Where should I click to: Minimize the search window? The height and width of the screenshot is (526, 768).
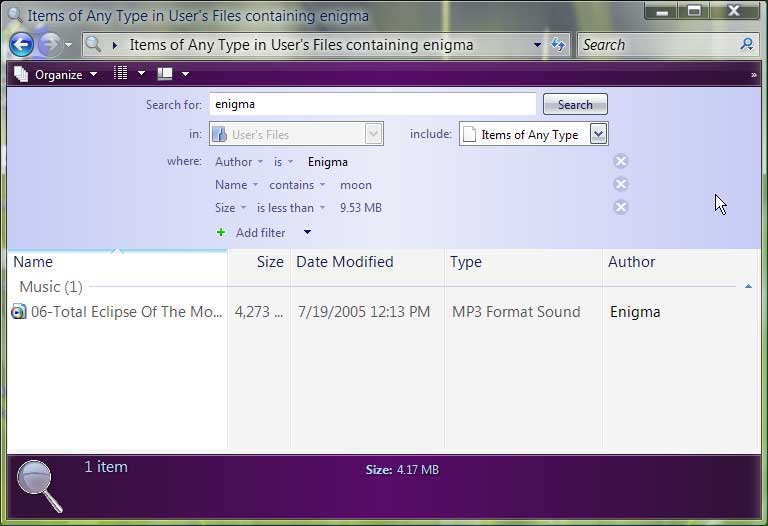(x=662, y=11)
